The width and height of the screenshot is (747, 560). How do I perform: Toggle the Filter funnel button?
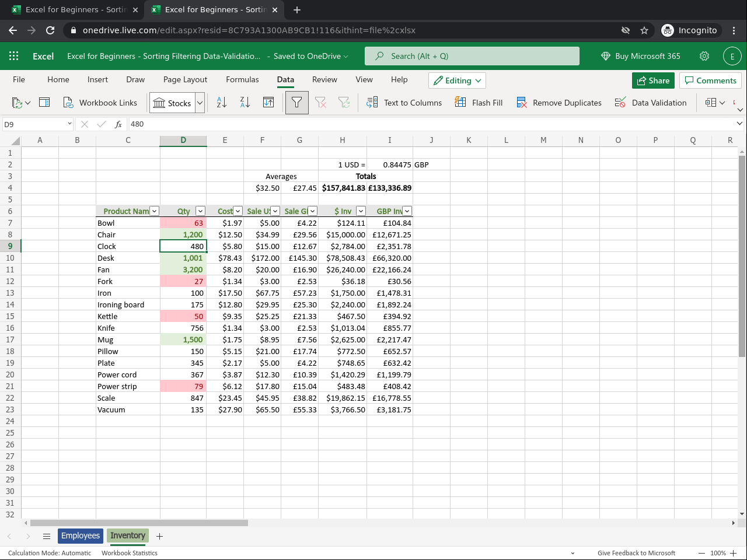[x=296, y=103]
